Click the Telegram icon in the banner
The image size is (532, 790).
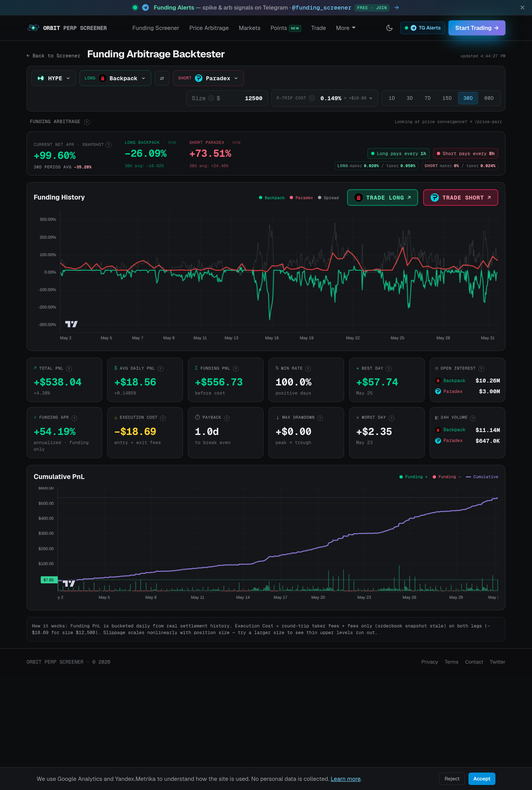point(145,7)
